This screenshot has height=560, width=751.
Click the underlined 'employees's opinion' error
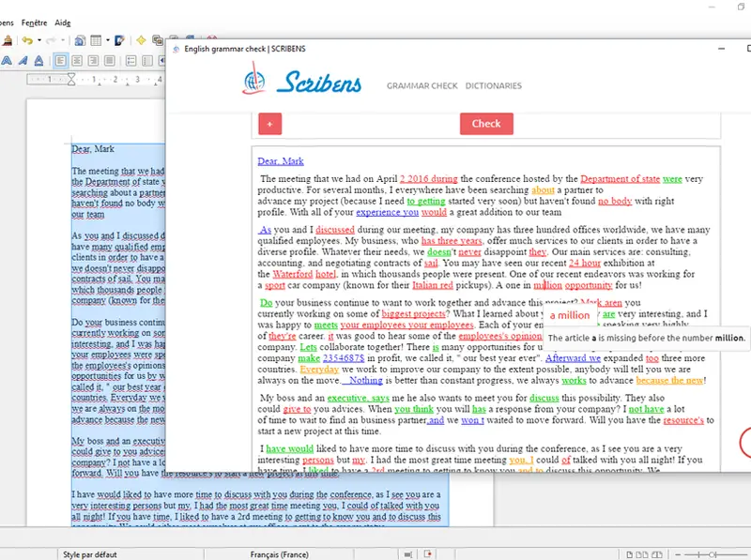(500, 336)
